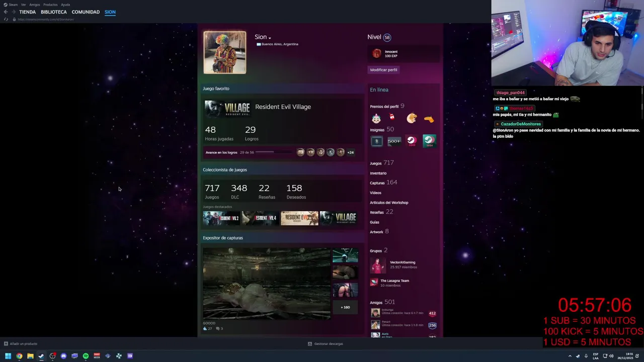Open the Ayuda menu

point(65,5)
